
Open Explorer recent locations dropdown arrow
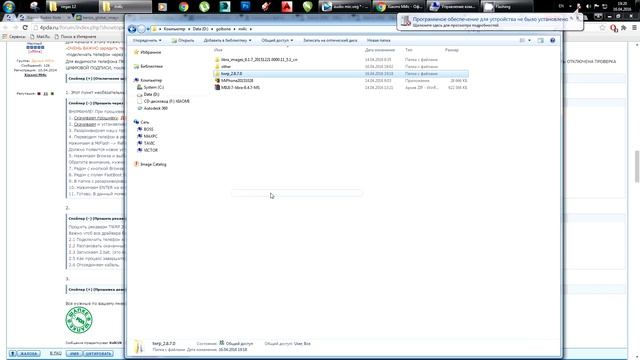tap(148, 29)
